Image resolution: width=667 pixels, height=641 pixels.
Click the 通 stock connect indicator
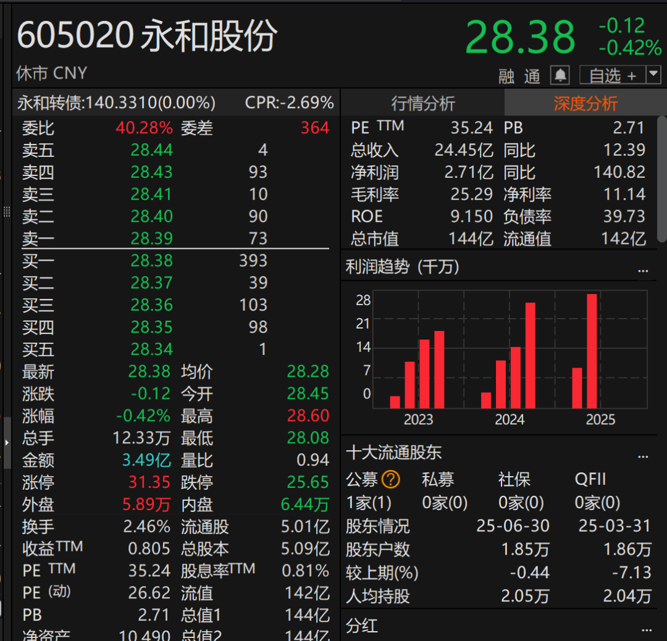[532, 76]
